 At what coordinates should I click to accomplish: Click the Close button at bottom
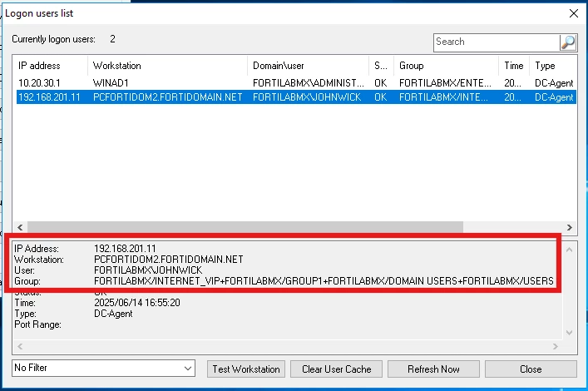tap(531, 369)
